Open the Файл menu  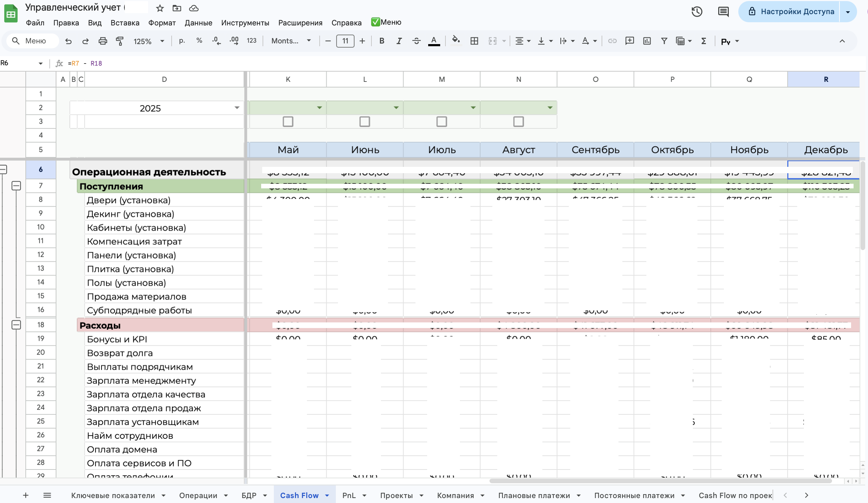35,23
